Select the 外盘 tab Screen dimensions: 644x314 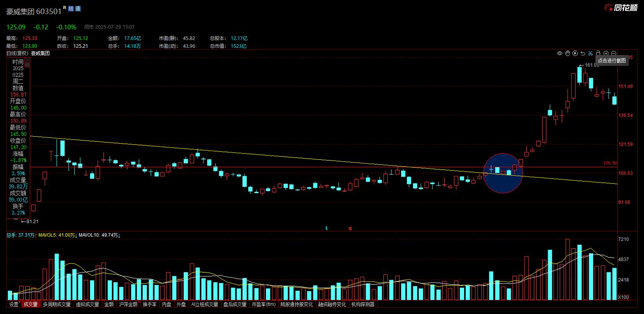tap(181, 304)
